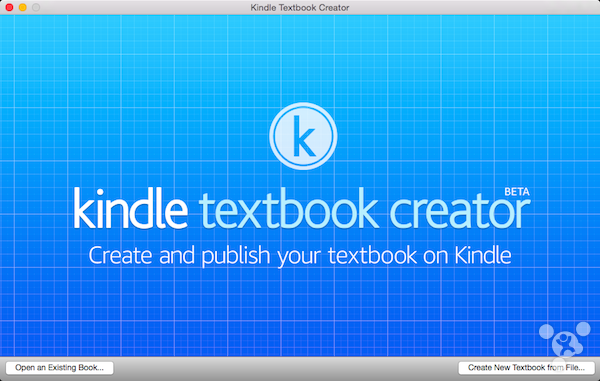
Task: Click the circular Kindle k logo
Action: click(x=303, y=136)
